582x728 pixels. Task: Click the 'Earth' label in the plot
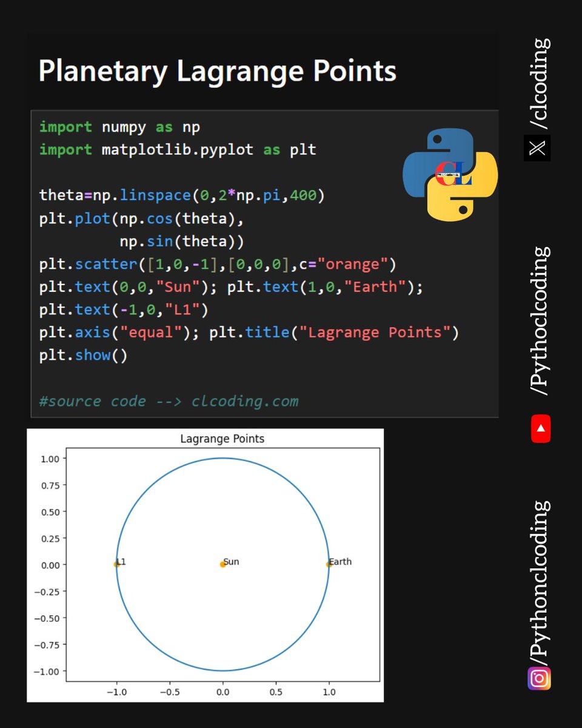coord(340,562)
